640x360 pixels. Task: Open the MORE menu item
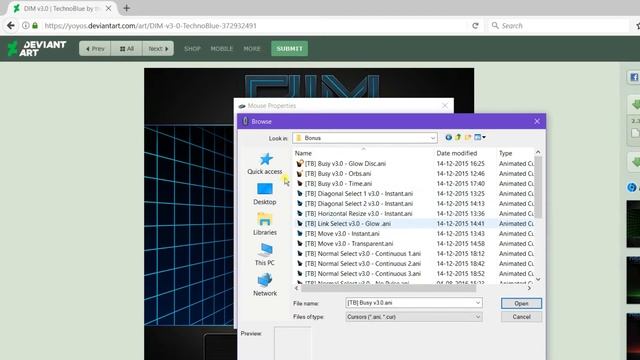[252, 49]
